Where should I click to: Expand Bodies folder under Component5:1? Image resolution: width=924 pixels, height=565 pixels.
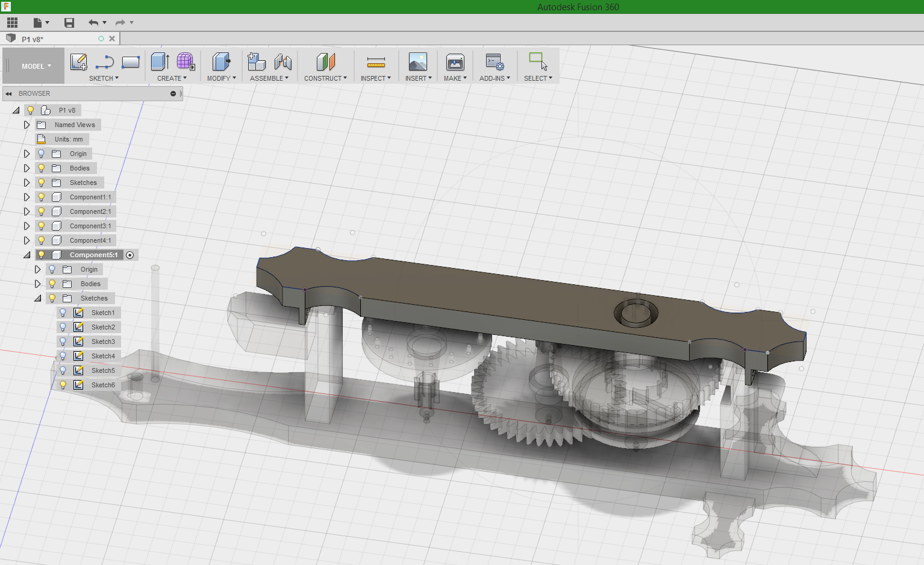click(37, 284)
